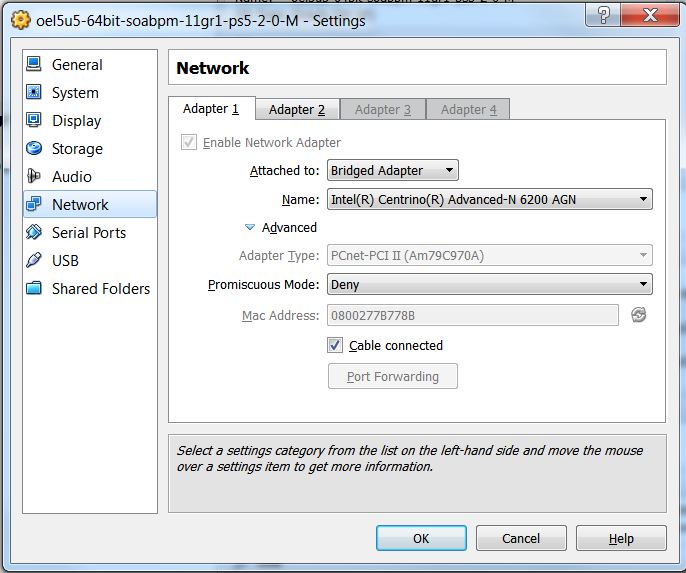This screenshot has height=573, width=686.
Task: Uncheck the Cable connected checkbox
Action: (x=335, y=345)
